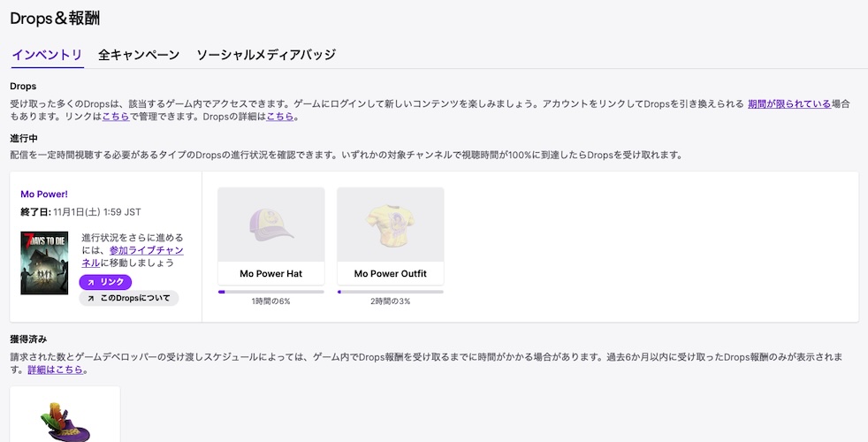Click the purple リンク button
The width and height of the screenshot is (868, 442).
tap(105, 282)
